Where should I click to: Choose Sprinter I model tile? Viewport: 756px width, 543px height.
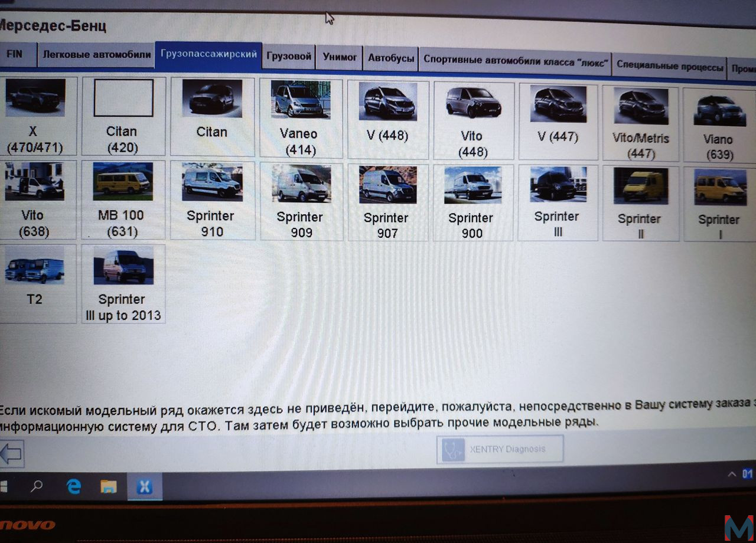[719, 204]
